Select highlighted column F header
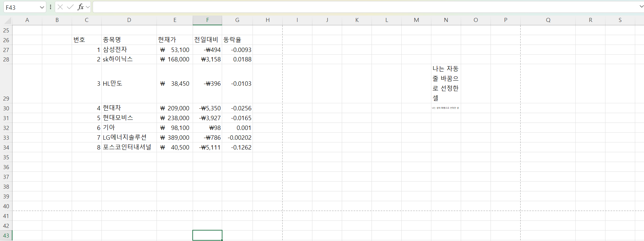 pos(208,20)
